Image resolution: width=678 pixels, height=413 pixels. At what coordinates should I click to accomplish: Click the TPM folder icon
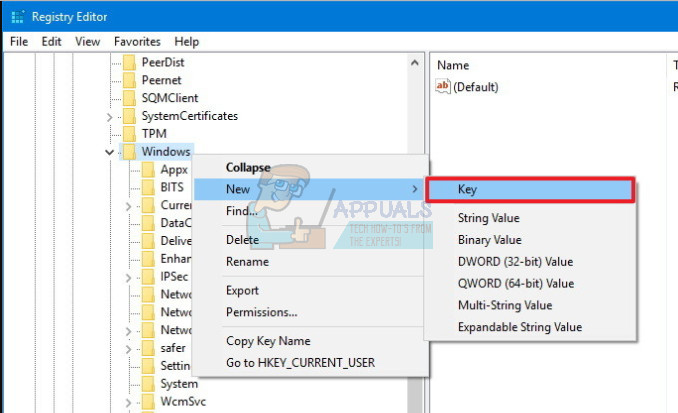pyautogui.click(x=129, y=134)
